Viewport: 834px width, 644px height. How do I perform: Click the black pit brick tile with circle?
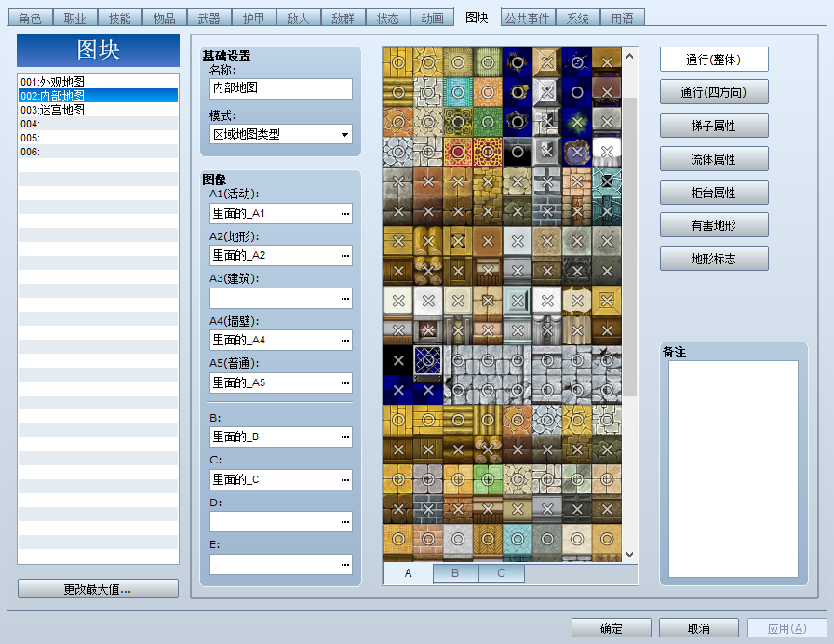pos(517,152)
